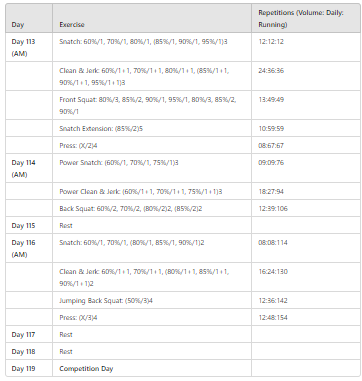Click the Day 113 Snatch exercise cell
The width and height of the screenshot is (362, 381).
[152, 47]
